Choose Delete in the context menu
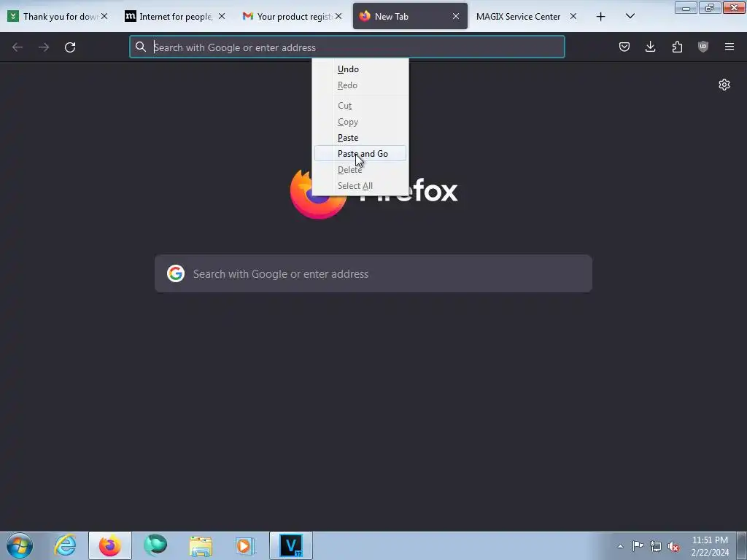The height and width of the screenshot is (560, 747). pos(360,169)
